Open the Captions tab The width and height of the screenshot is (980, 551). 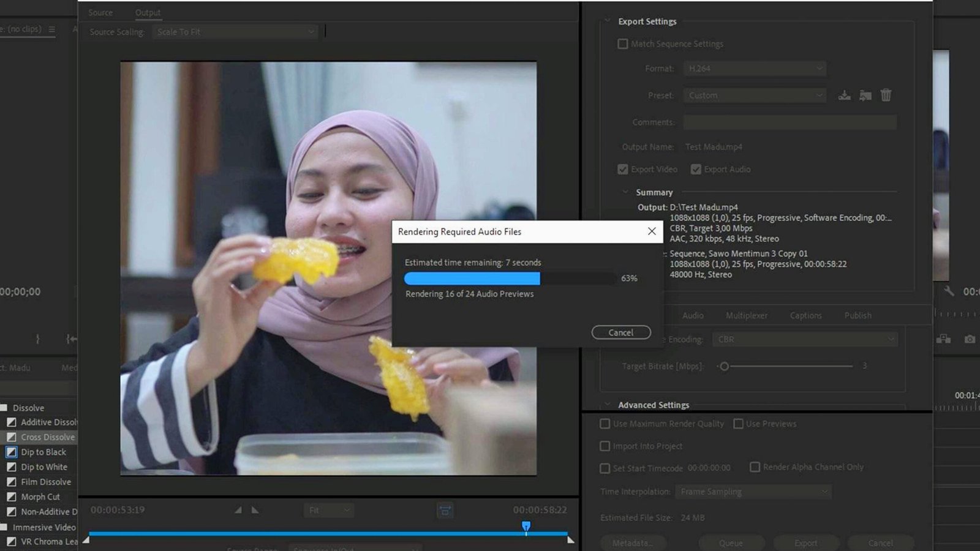(805, 315)
